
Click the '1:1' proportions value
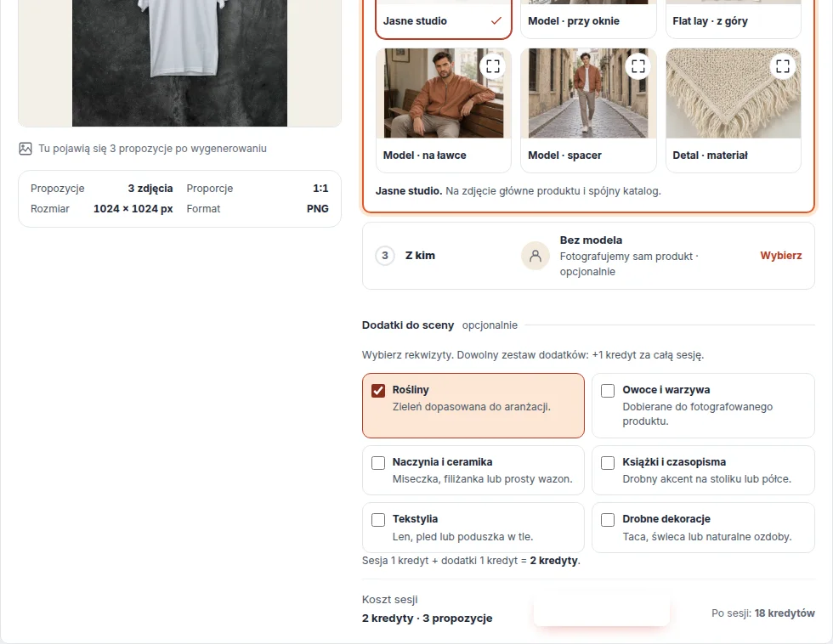coord(320,189)
